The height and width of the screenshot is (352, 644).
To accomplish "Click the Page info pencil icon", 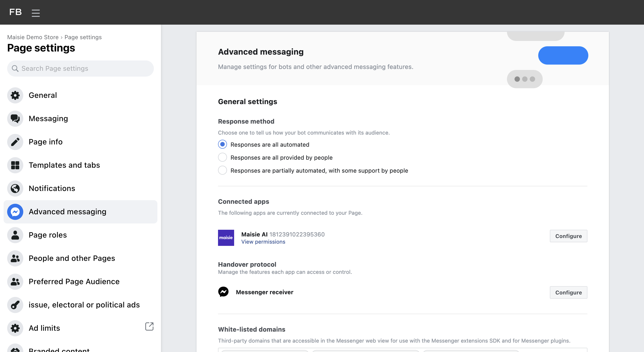I will (15, 142).
